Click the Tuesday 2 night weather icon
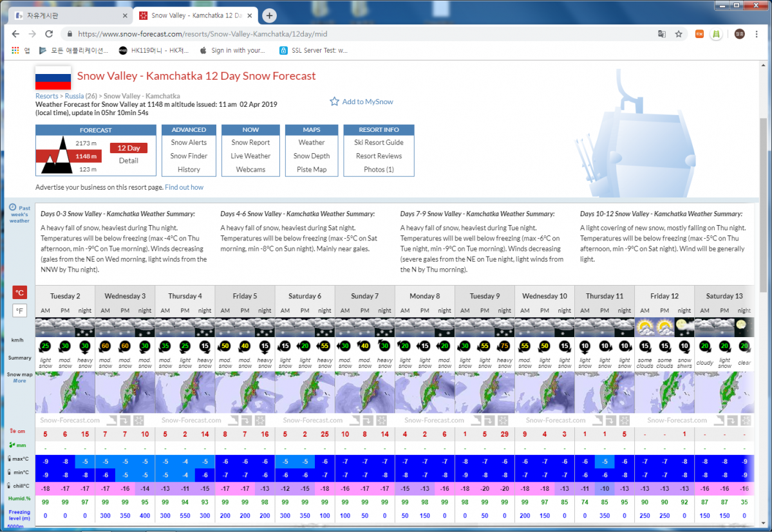The image size is (772, 532). (x=85, y=327)
